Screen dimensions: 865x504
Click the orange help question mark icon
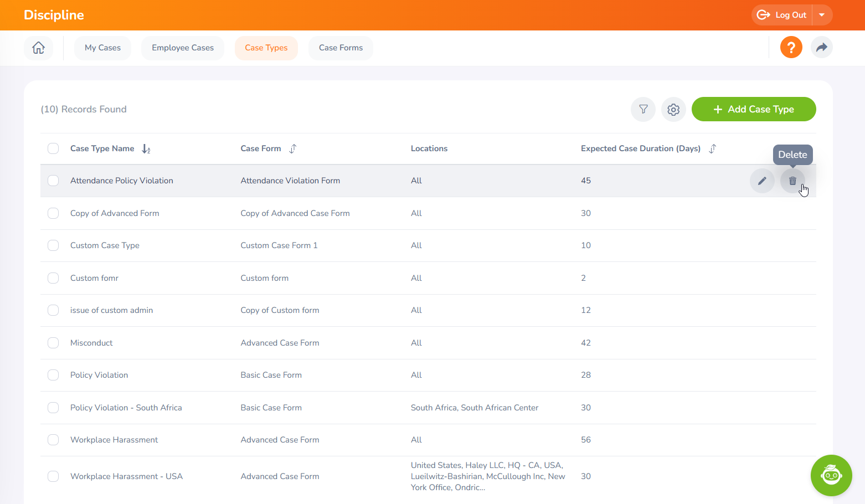pos(791,48)
